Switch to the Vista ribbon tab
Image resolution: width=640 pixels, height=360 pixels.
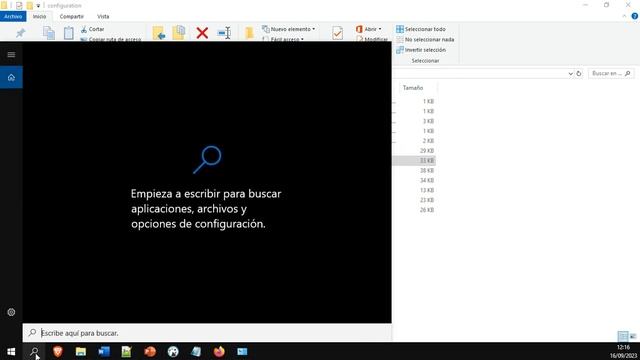click(103, 16)
